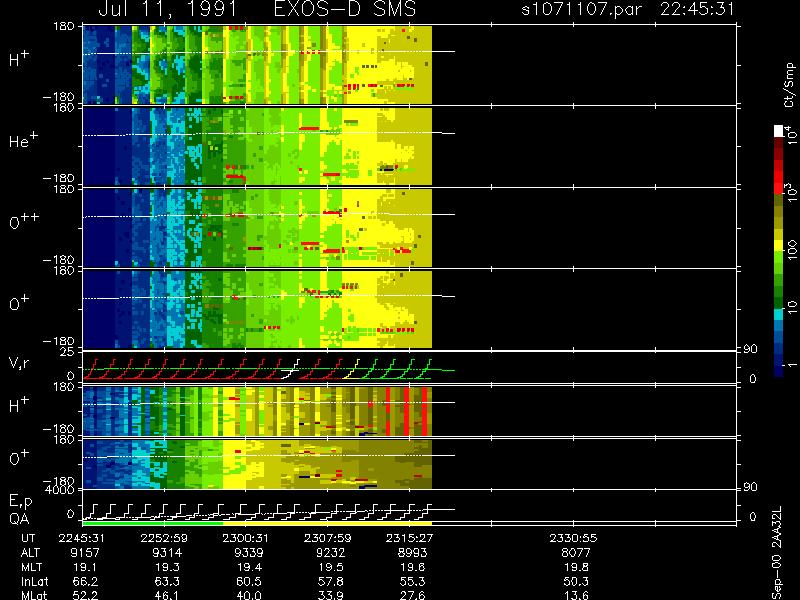Click InLat value '50.3'
The width and height of the screenshot is (800, 600).
point(576,581)
